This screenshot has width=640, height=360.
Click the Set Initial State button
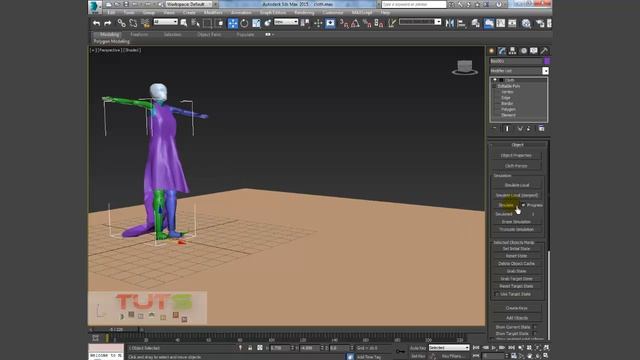[x=516, y=249]
